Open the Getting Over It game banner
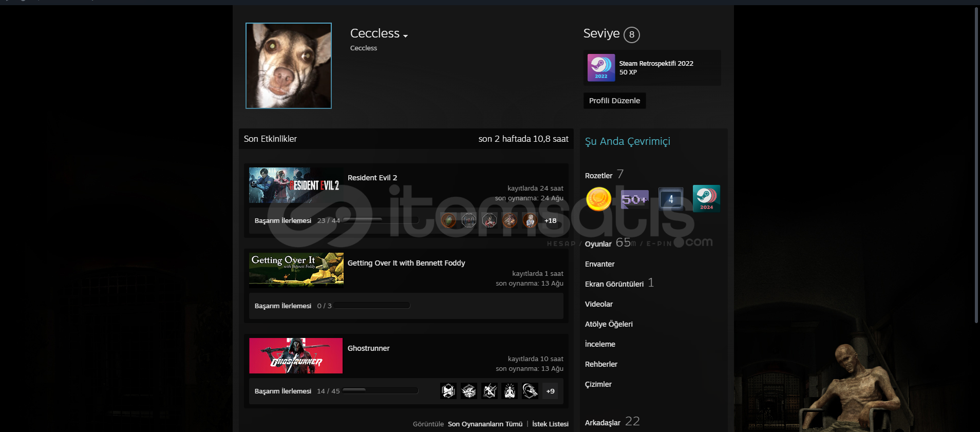 [x=296, y=270]
